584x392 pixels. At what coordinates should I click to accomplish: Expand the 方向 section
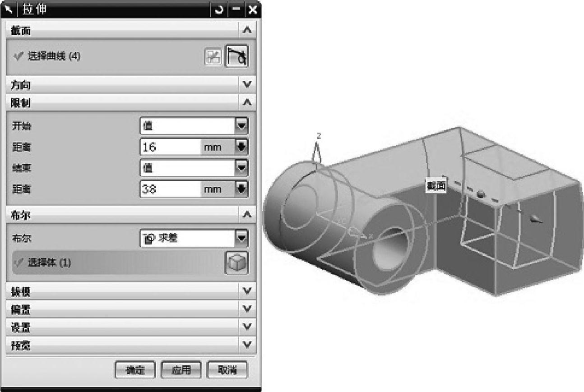pos(247,84)
